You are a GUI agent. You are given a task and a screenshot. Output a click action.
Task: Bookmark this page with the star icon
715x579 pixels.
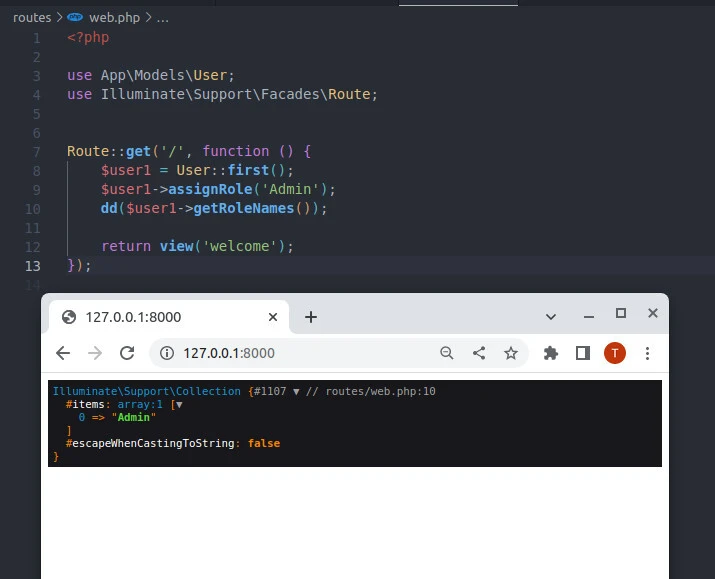(x=511, y=353)
